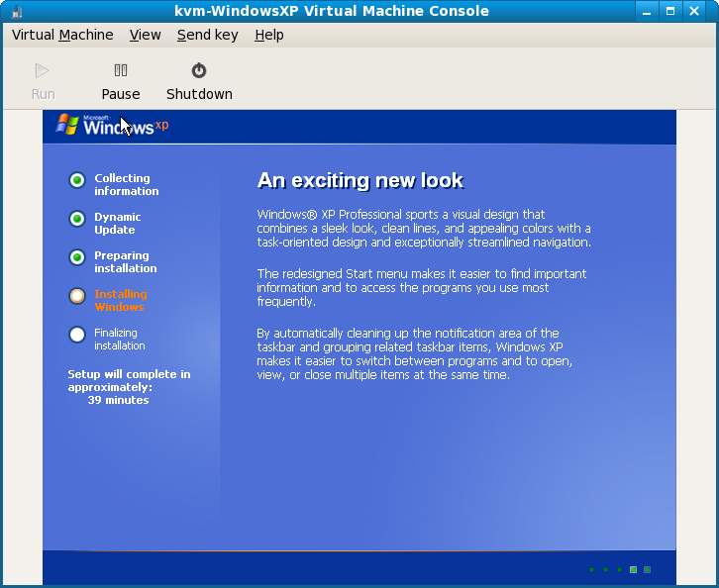Minimize the Virtual Machine Console window
The image size is (719, 588).
648,11
